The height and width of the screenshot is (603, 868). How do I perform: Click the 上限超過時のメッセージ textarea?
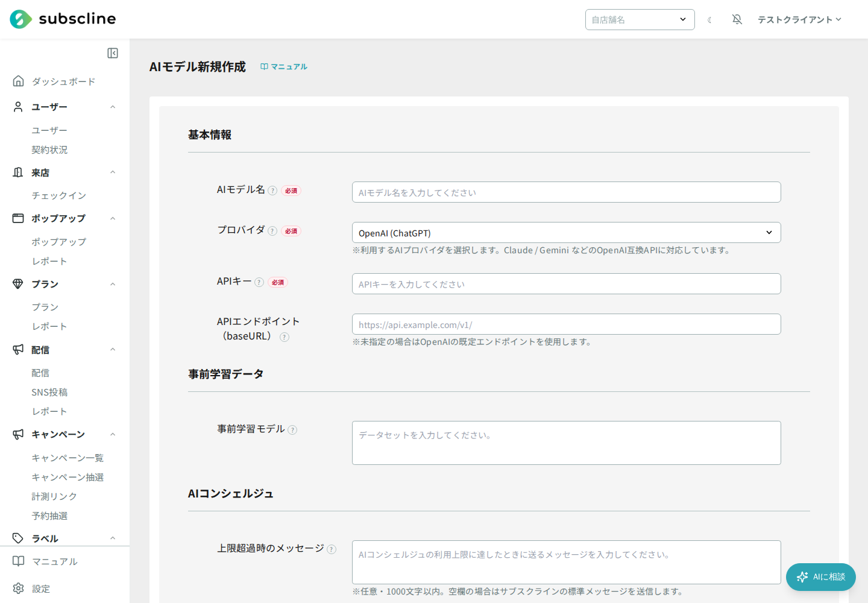[566, 562]
